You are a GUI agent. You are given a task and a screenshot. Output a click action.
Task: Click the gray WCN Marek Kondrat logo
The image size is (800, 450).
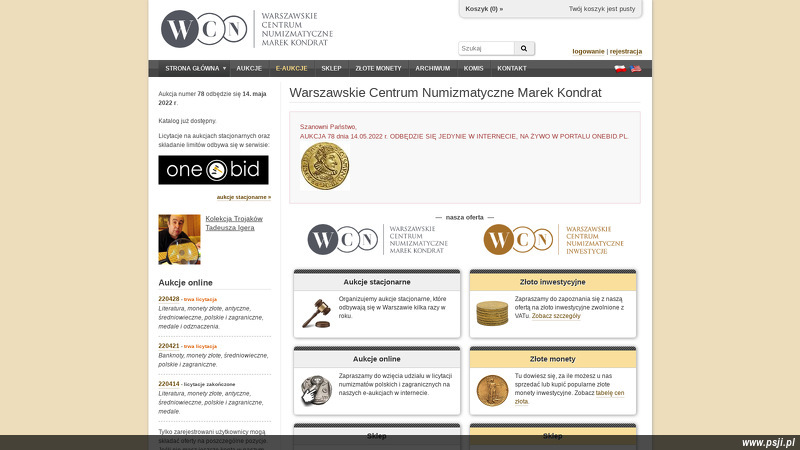point(378,239)
